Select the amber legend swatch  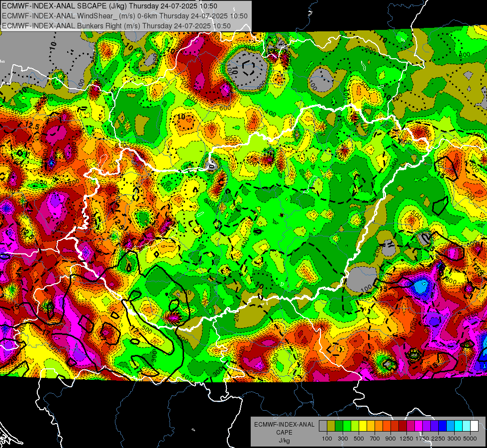pyautogui.click(x=371, y=426)
